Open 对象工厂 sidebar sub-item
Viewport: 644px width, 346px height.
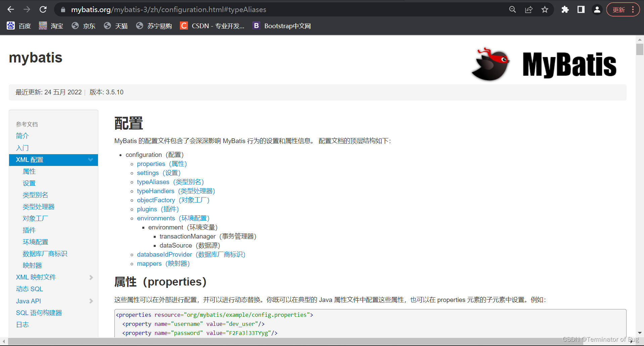(x=35, y=218)
